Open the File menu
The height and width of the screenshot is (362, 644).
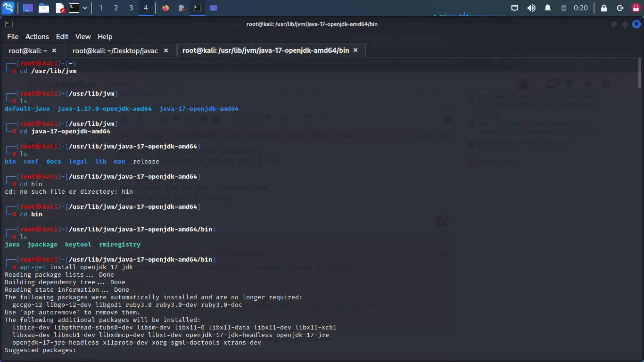13,37
